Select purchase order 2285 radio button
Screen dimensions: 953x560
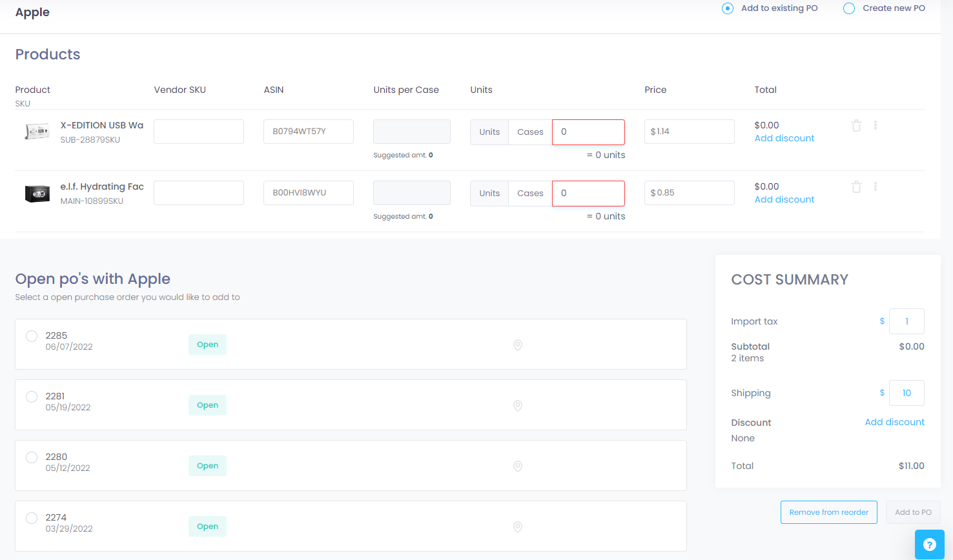(32, 336)
